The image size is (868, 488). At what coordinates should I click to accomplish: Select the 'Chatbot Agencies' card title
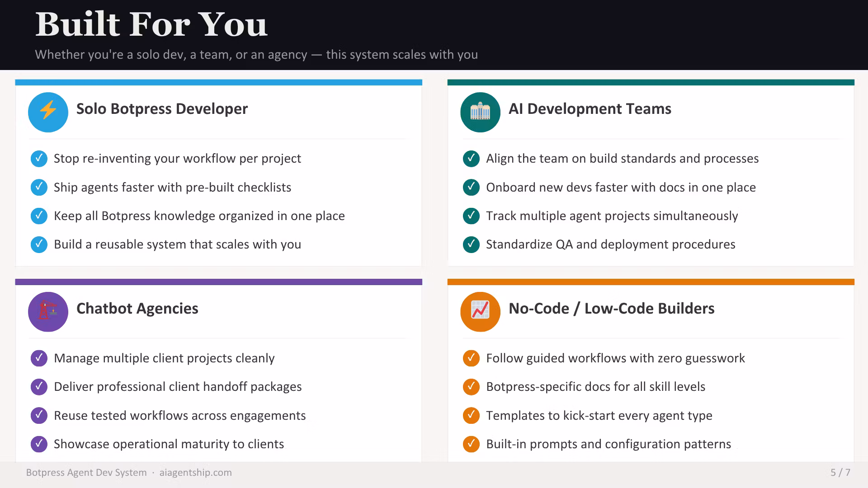click(x=137, y=309)
